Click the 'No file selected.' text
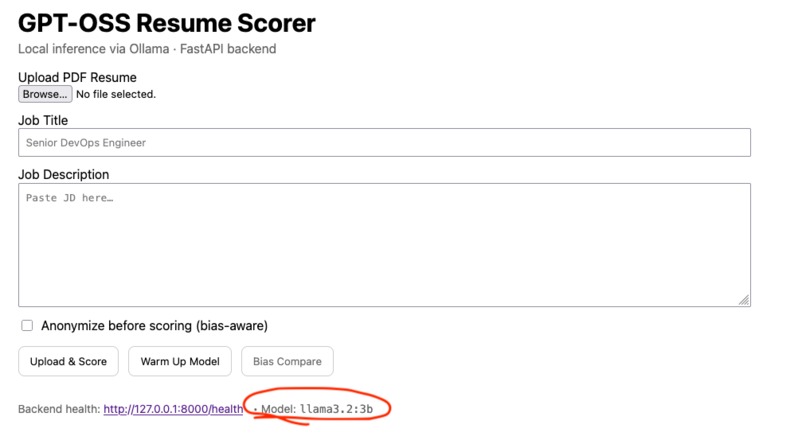The width and height of the screenshot is (806, 436). (x=116, y=94)
